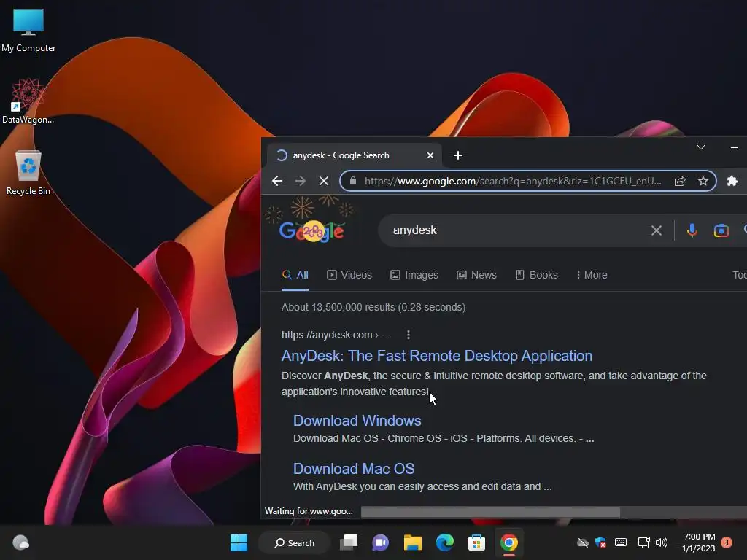Share this page icon in address bar
Viewport: 747px width, 560px height.
click(x=680, y=181)
